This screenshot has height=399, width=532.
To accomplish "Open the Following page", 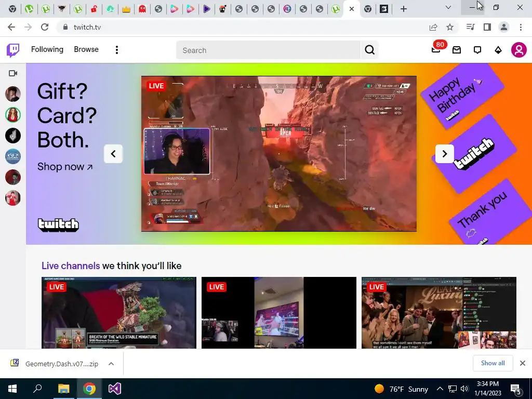I will pos(47,49).
